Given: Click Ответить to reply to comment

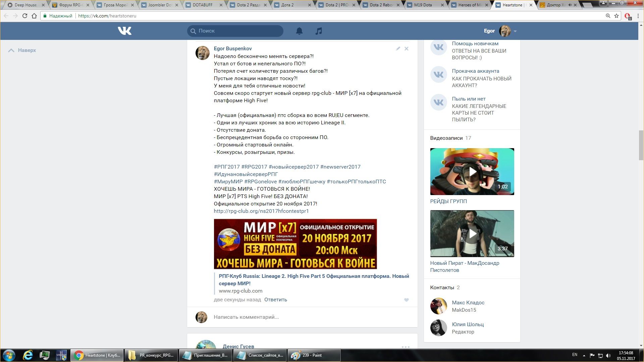Looking at the screenshot, I should pyautogui.click(x=275, y=300).
